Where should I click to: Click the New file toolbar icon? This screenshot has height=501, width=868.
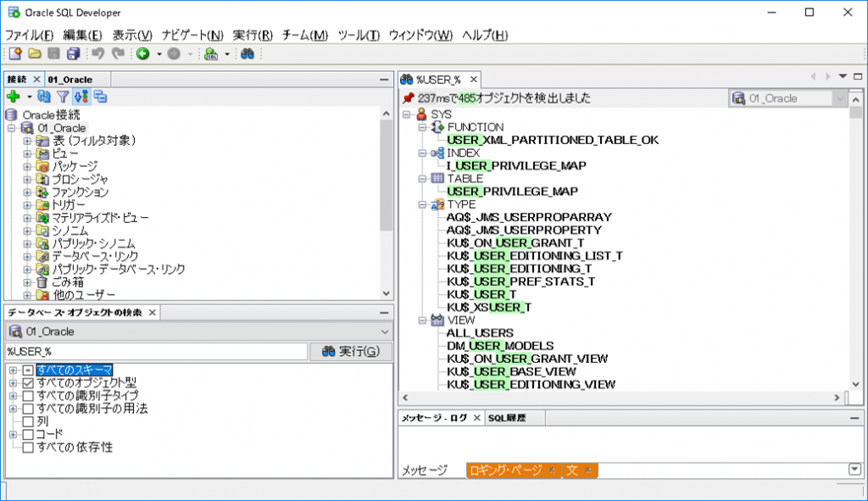(x=15, y=53)
